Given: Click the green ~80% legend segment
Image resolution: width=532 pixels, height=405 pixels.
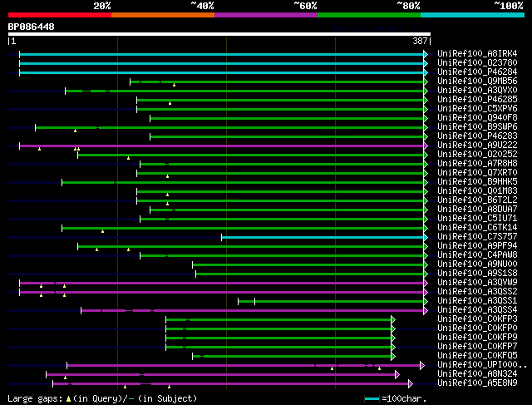Looking at the screenshot, I should (369, 15).
